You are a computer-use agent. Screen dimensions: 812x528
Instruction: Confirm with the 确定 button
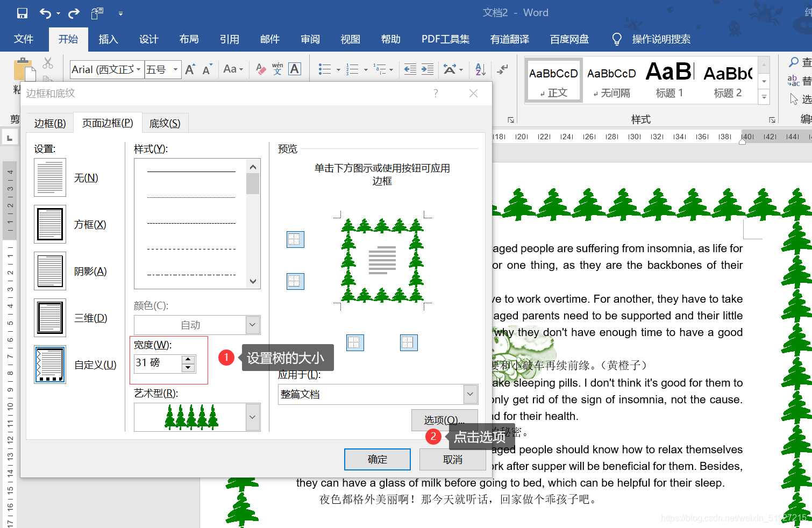click(x=377, y=460)
